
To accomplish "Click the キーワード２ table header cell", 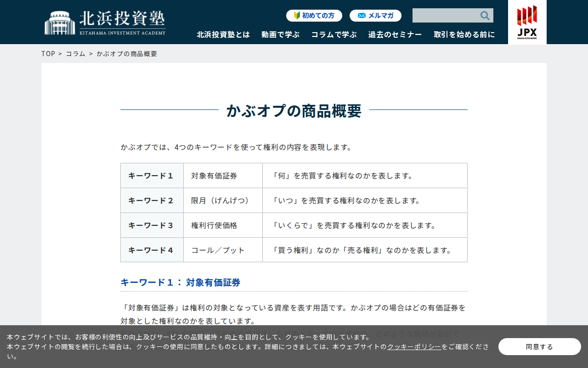I will click(152, 201).
